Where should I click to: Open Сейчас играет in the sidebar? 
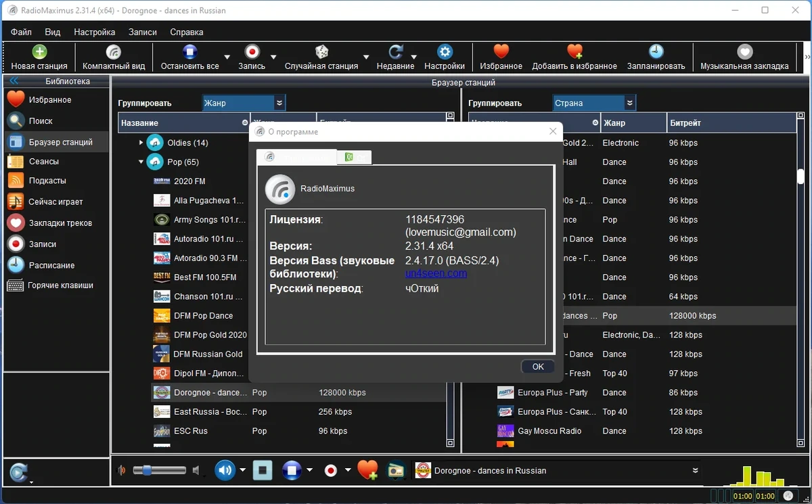(x=56, y=202)
